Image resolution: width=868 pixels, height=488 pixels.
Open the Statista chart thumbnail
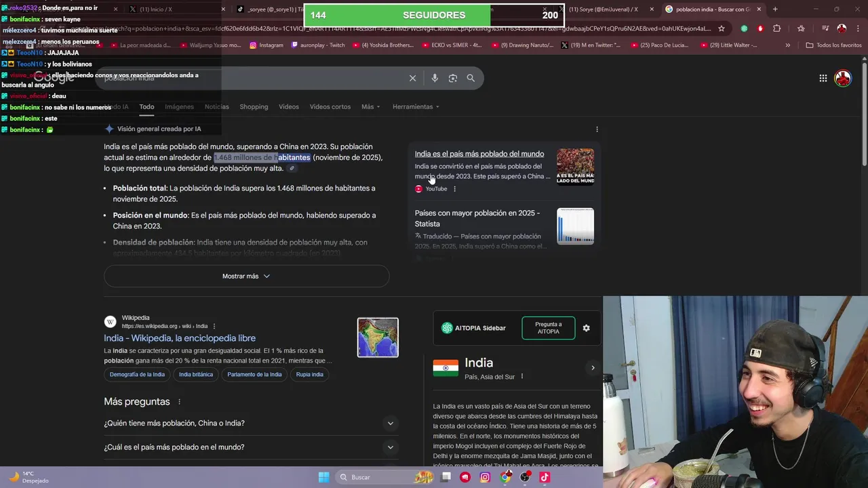[575, 226]
